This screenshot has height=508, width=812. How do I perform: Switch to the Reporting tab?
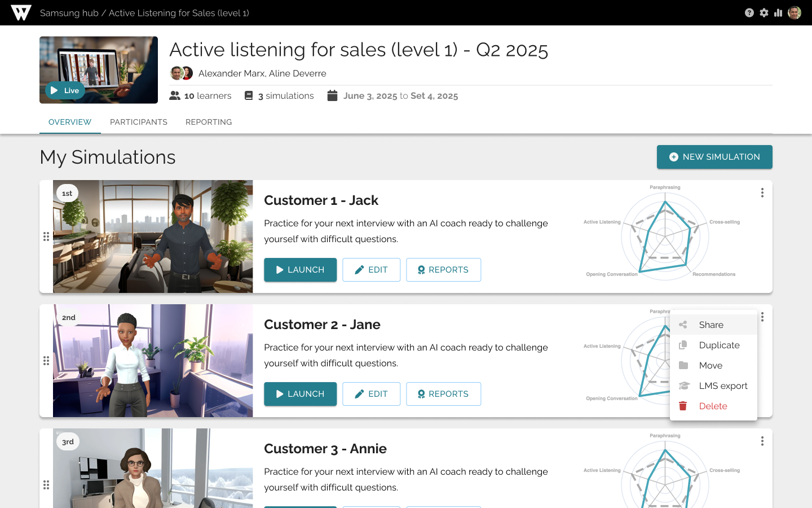pyautogui.click(x=209, y=122)
